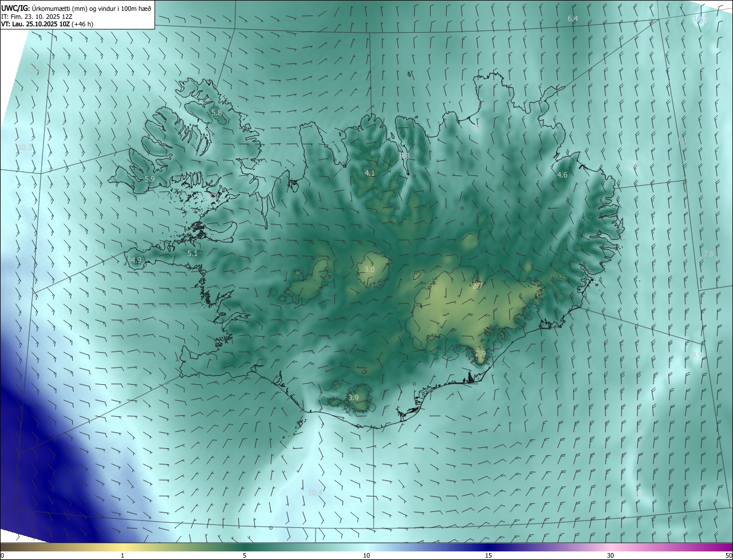The image size is (733, 560).
Task: Click the valid time line 'VT: Lau. 25.10.2025 10Z'
Action: [x=36, y=24]
